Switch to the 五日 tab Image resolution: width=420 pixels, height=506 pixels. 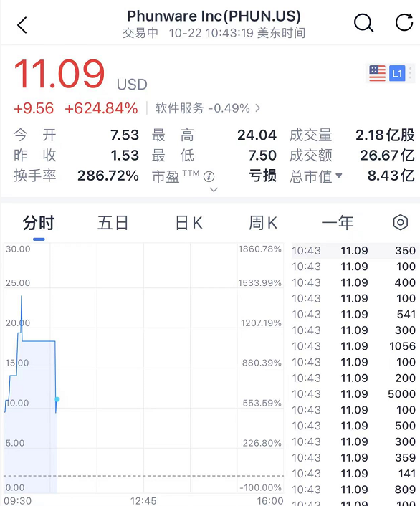[x=113, y=223]
